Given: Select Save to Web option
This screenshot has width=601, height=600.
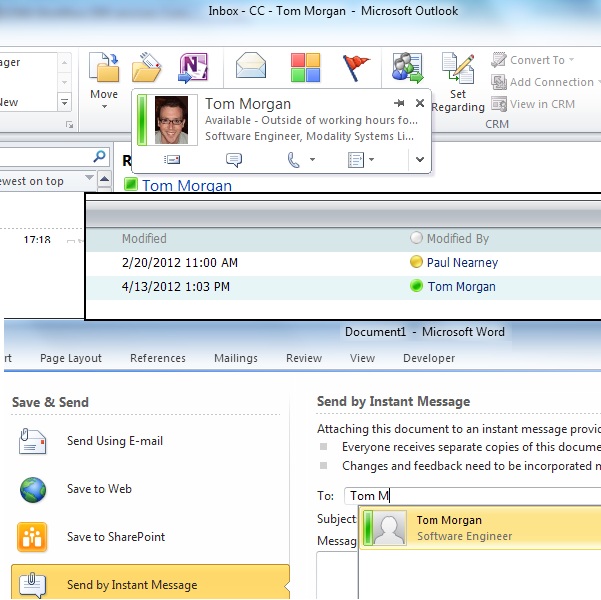Looking at the screenshot, I should tap(150, 489).
